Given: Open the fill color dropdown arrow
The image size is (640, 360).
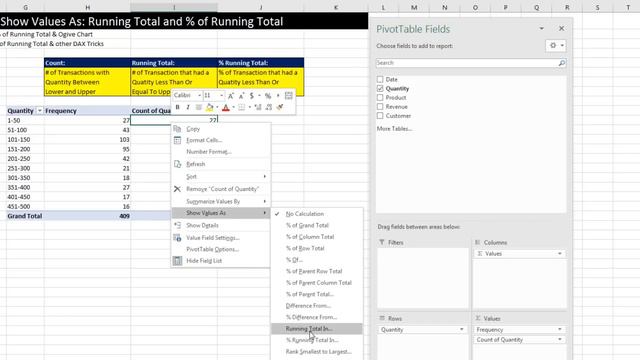Looking at the screenshot, I should [x=217, y=107].
